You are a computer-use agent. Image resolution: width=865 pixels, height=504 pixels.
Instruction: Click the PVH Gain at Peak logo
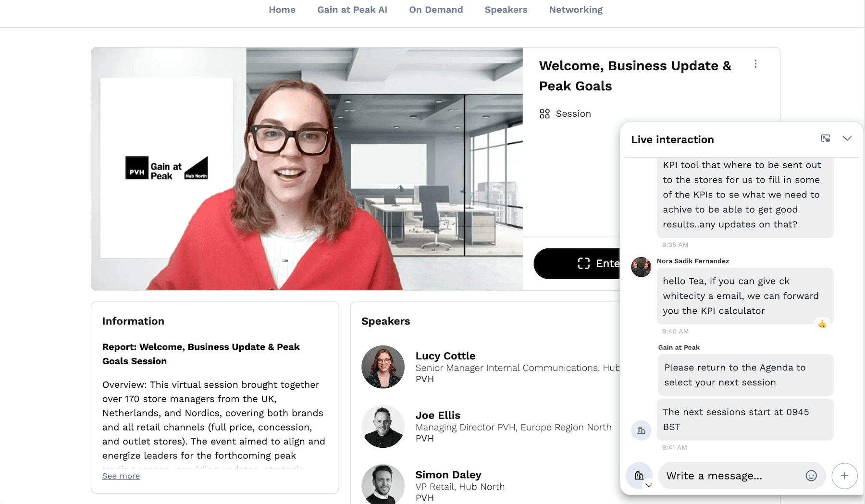point(167,168)
